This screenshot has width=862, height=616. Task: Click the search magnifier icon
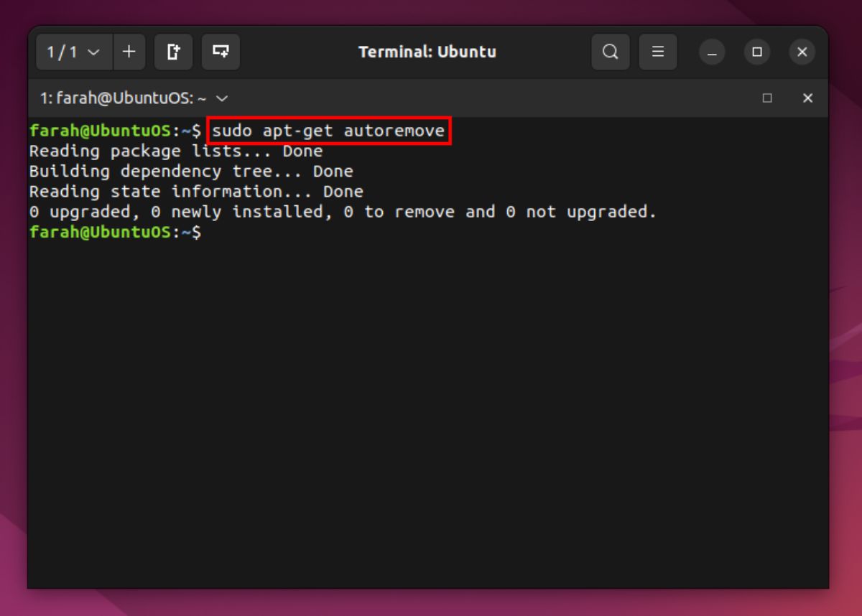coord(610,52)
